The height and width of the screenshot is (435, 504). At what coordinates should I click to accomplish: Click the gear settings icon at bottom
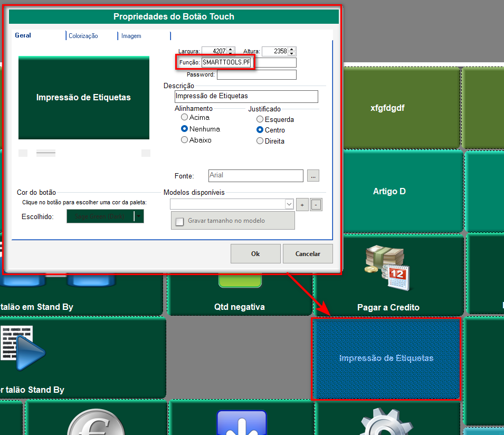pyautogui.click(x=383, y=424)
